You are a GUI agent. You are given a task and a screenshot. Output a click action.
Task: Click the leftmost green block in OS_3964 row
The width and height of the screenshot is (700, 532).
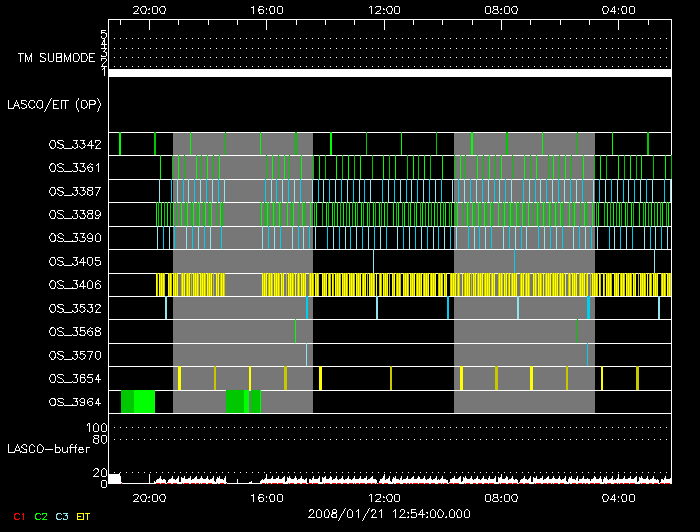click(x=137, y=402)
